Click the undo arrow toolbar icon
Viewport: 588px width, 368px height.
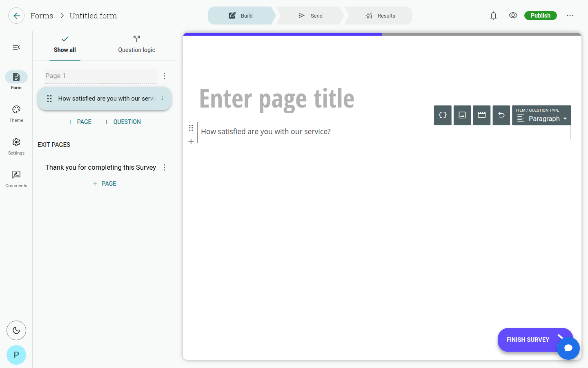point(501,115)
